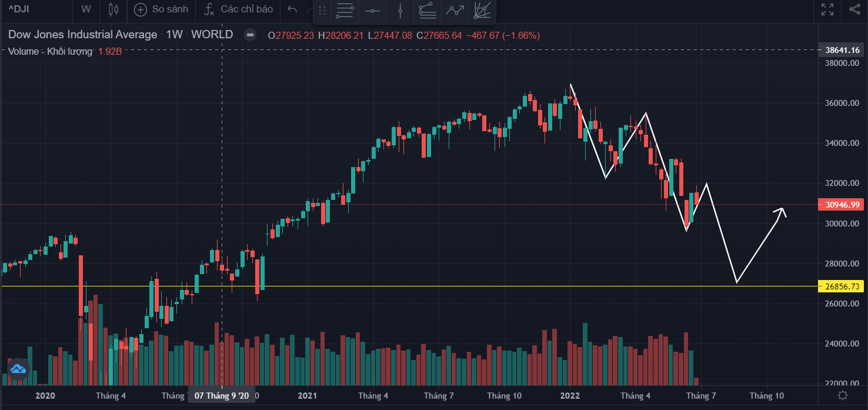Open the candlestick chart style selector

113,9
